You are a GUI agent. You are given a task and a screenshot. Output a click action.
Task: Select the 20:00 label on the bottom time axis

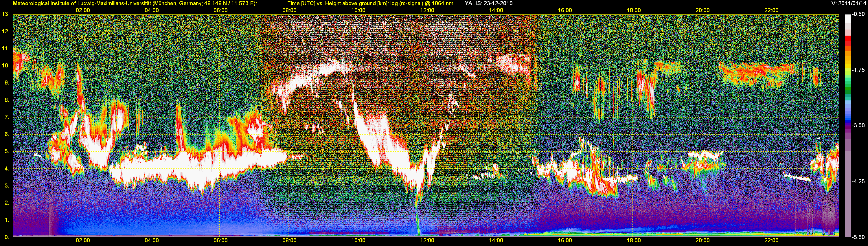coord(703,241)
